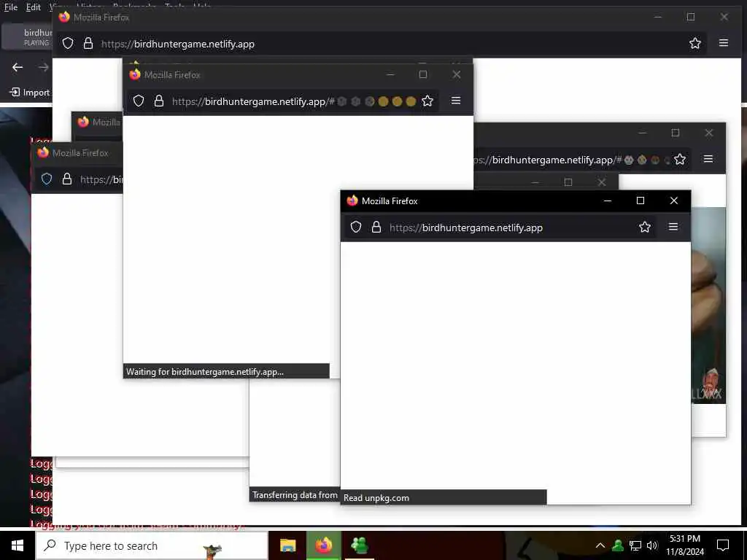
Task: Open the notification center icon
Action: [723, 545]
